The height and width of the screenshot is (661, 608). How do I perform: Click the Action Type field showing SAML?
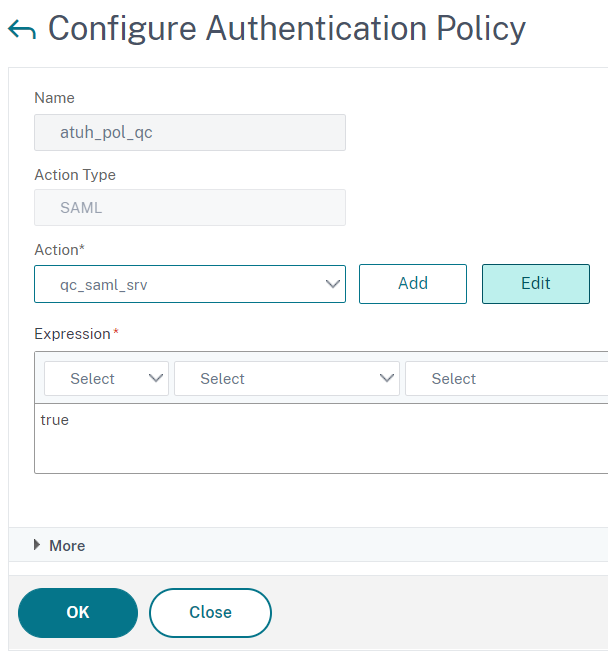tap(190, 208)
